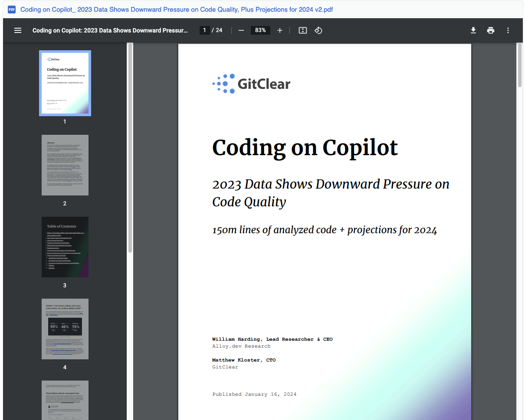
Task: Click 'Matthew Kloster, CTO' text
Action: coord(244,360)
